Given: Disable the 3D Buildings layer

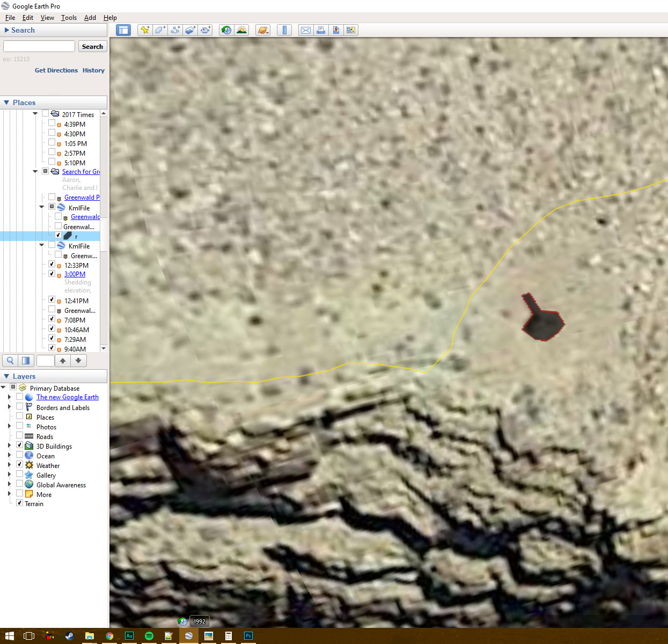Looking at the screenshot, I should [19, 445].
